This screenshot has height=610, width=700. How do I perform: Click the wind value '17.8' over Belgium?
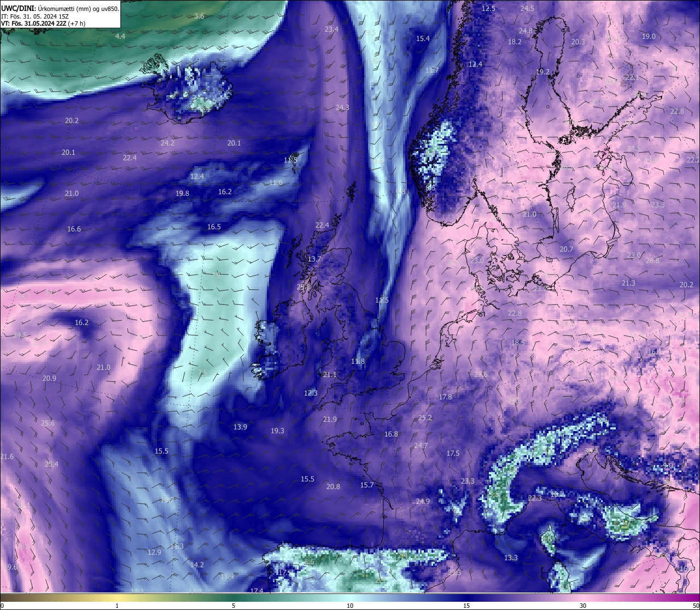click(445, 397)
